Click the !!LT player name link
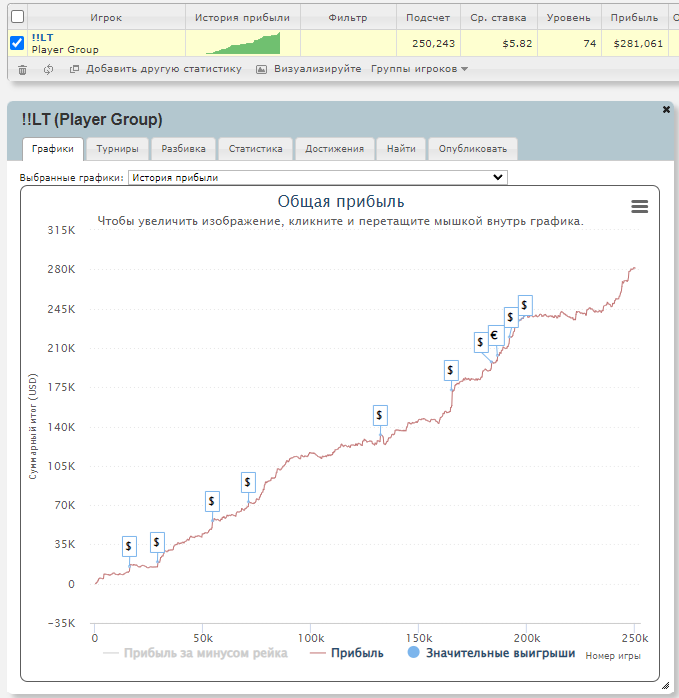The height and width of the screenshot is (698, 679). coord(42,37)
